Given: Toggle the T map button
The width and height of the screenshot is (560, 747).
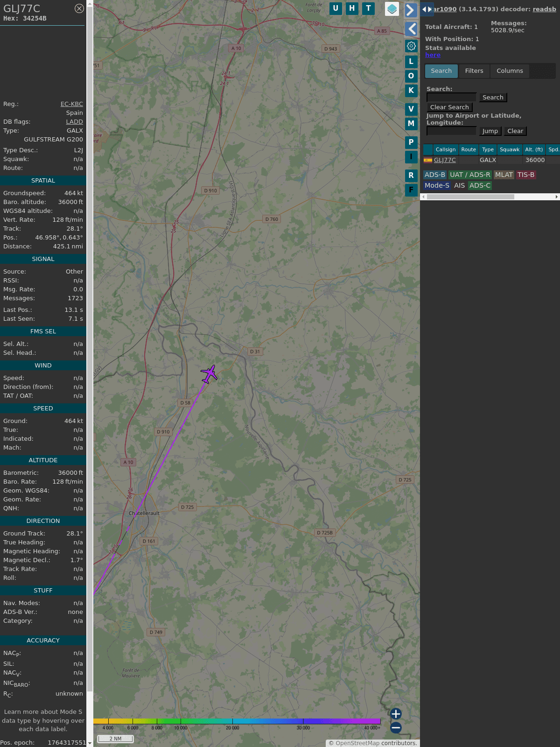Looking at the screenshot, I should tap(369, 8).
